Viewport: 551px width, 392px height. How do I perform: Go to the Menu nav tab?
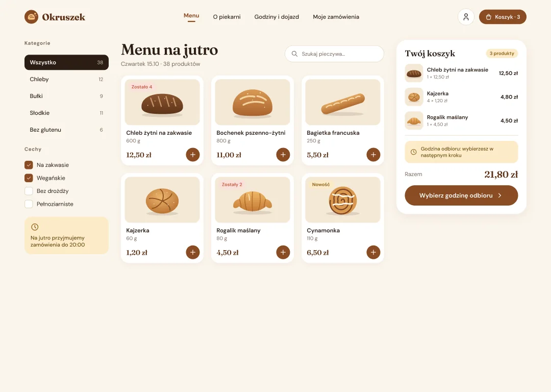click(x=191, y=16)
